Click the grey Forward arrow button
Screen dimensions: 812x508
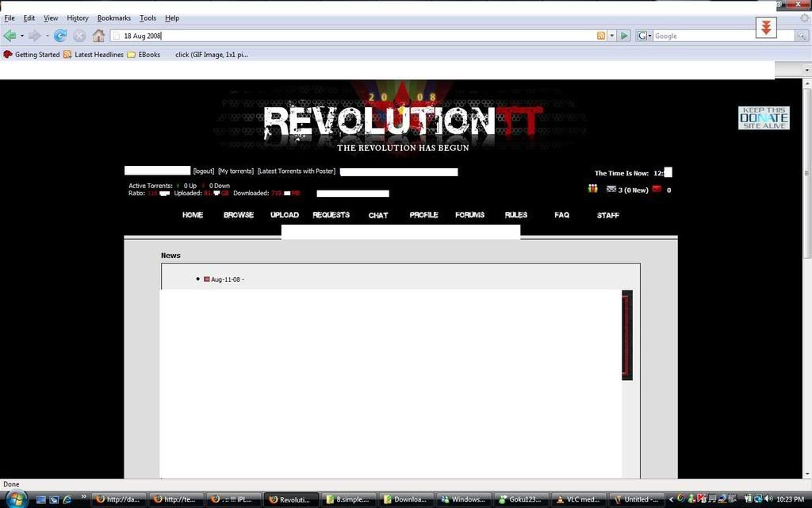point(34,36)
